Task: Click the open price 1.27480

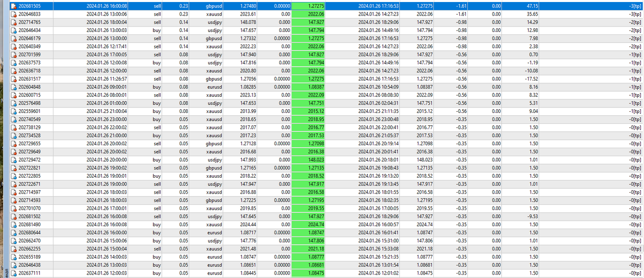Action: (x=249, y=6)
